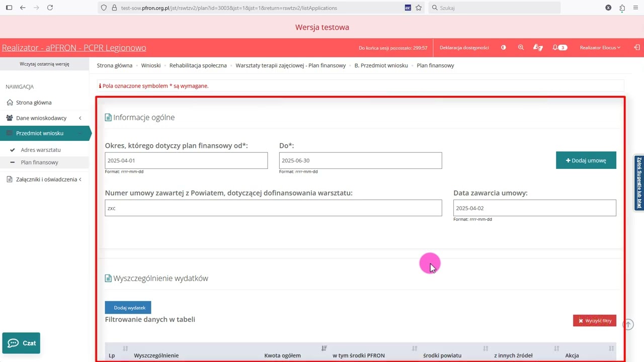Click Rehabilitacja społeczna breadcrumb
The image size is (644, 362).
click(198, 65)
